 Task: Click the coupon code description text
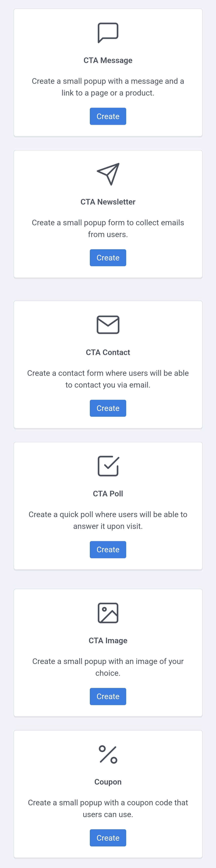click(108, 808)
